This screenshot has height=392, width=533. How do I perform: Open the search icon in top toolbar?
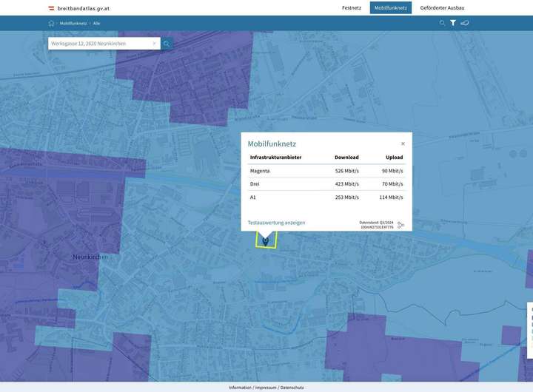(443, 23)
